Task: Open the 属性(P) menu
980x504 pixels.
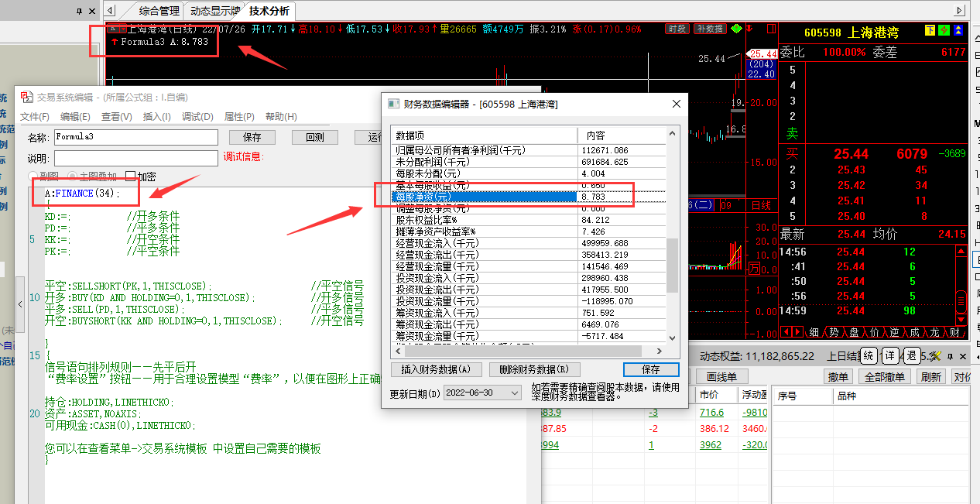Action: tap(239, 117)
